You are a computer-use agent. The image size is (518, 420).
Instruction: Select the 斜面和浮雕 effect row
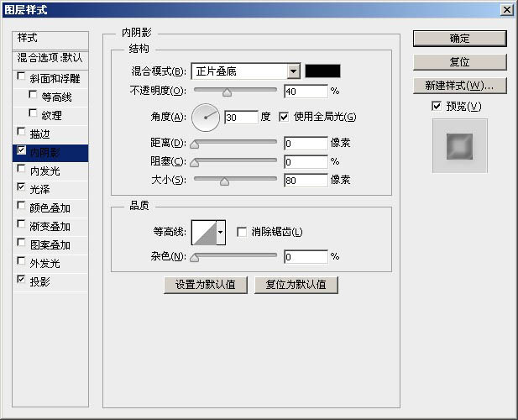click(50, 79)
